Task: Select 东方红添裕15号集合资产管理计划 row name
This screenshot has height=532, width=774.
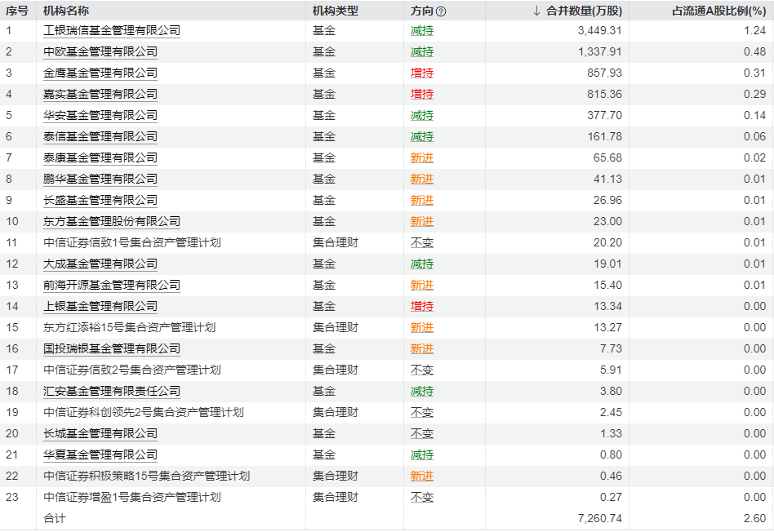Action: tap(129, 328)
